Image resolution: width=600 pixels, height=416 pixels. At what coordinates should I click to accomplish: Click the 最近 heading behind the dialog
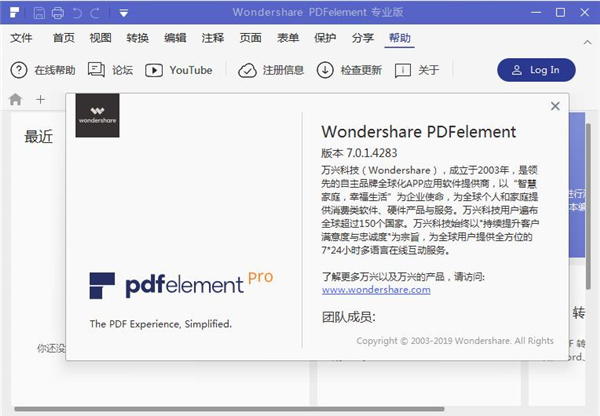[39, 136]
